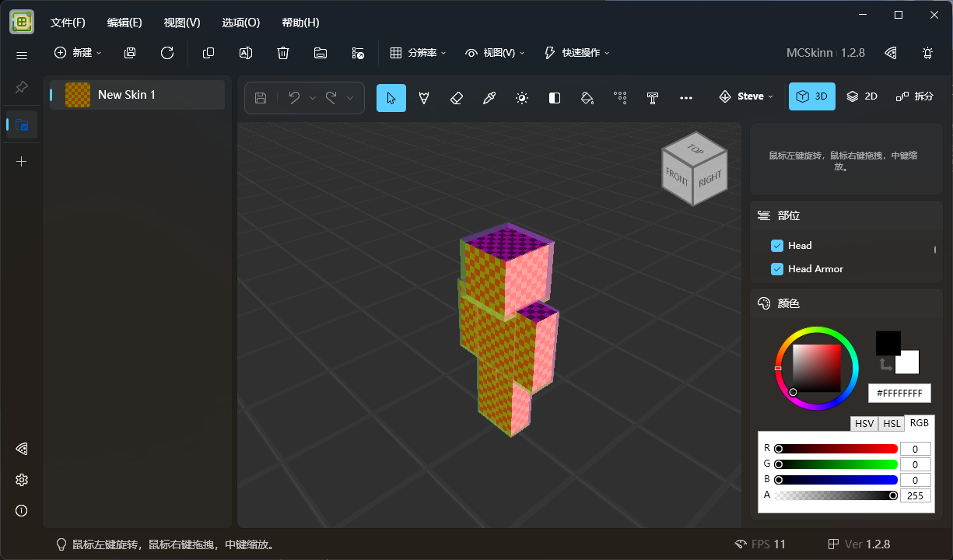Click the blue B channel slider
The width and height of the screenshot is (953, 560).
836,480
